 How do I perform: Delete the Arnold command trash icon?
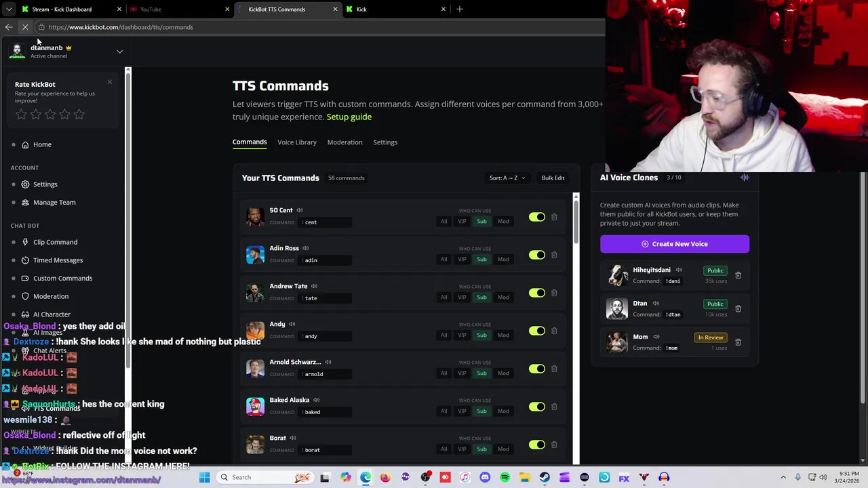point(554,369)
